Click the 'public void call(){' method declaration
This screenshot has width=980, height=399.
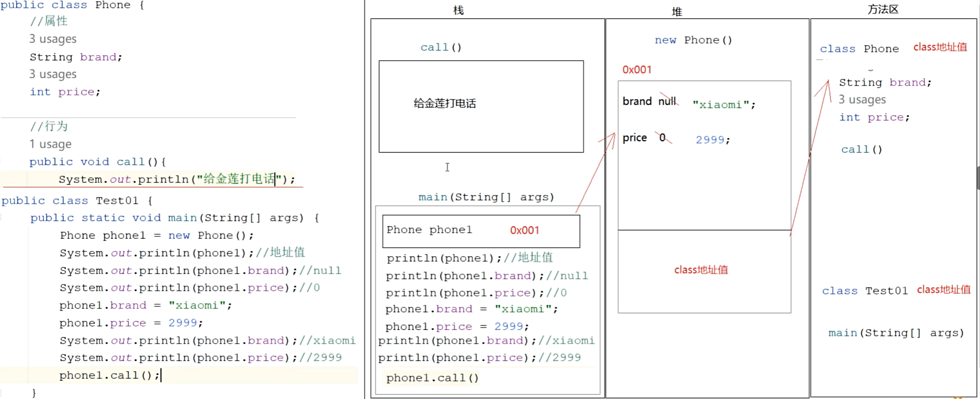point(98,162)
